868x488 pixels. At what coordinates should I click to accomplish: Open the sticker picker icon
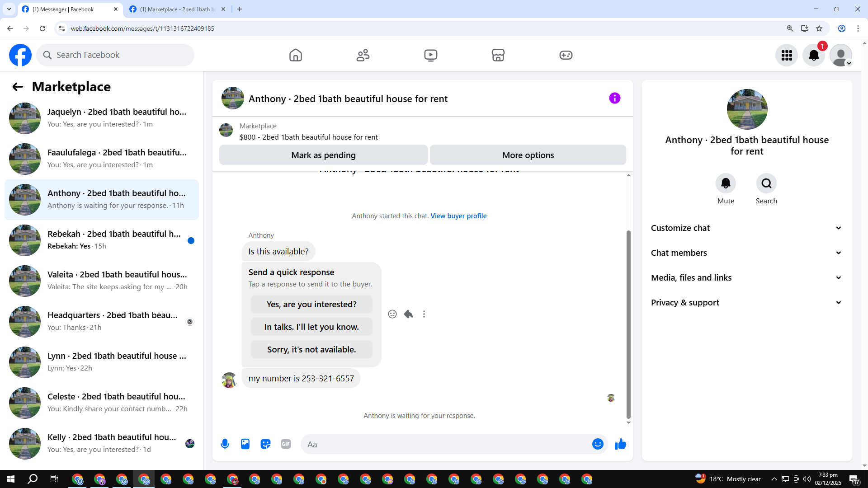click(x=265, y=444)
